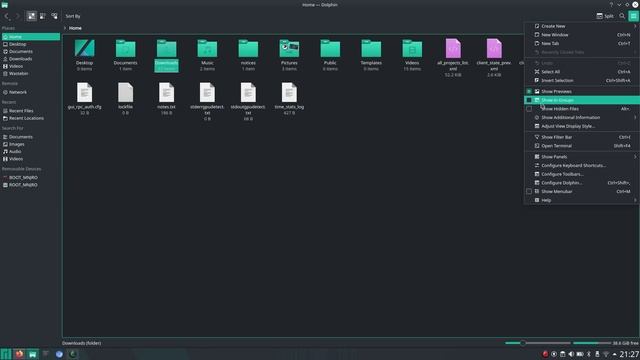
Task: Click the Dolphin taskbar entry
Action: point(33,354)
